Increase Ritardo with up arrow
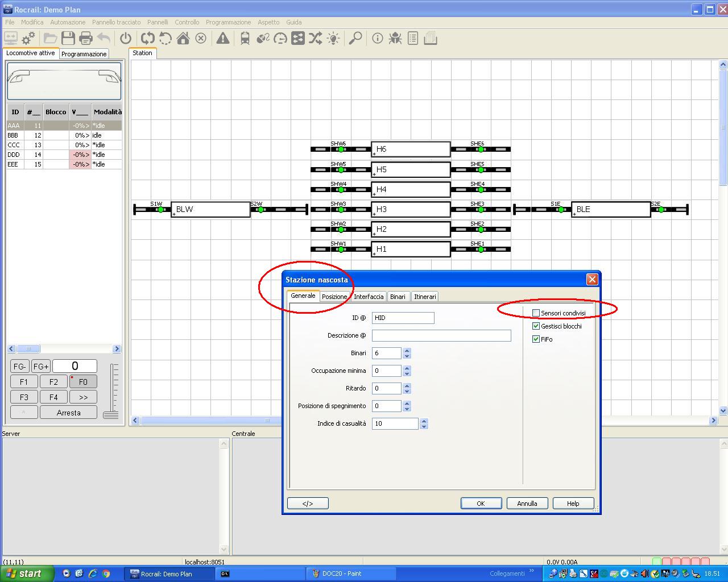The width and height of the screenshot is (728, 582). pos(407,385)
